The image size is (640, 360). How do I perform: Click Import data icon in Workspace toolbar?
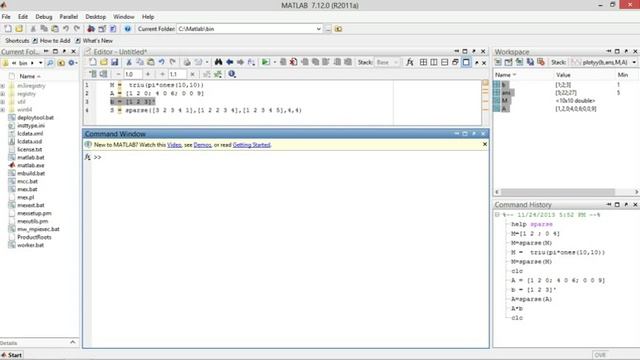click(x=519, y=62)
